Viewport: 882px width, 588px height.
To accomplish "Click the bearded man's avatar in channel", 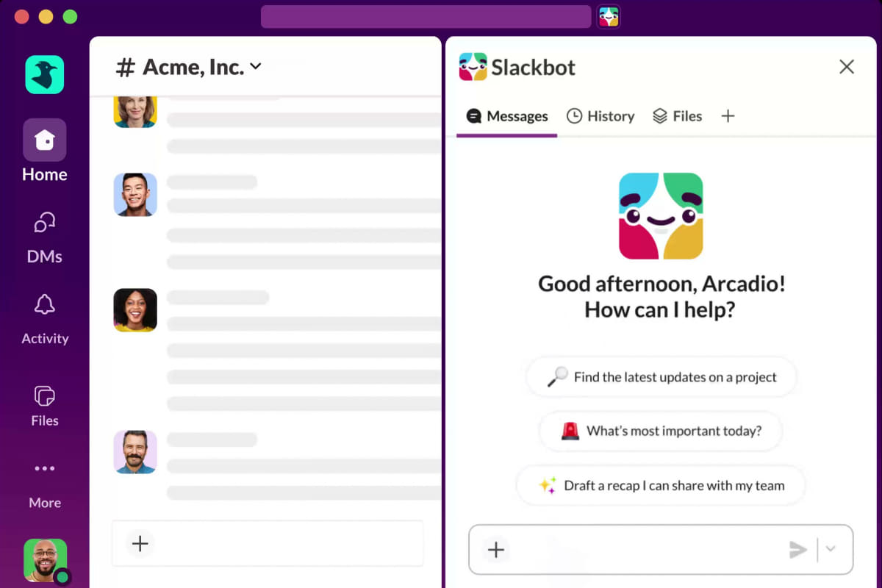I will coord(135,452).
